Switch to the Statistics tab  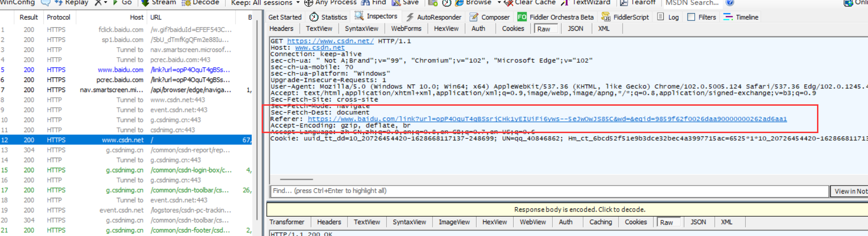tap(328, 17)
